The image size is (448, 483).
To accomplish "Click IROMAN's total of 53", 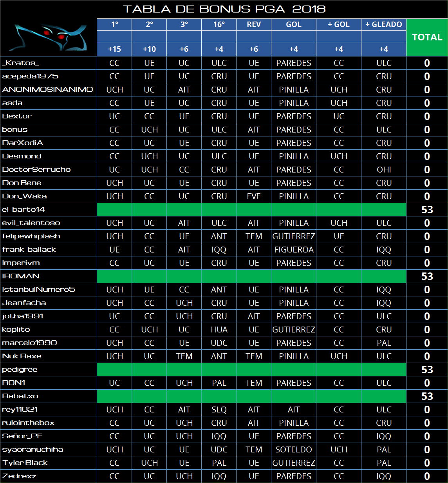I will [x=427, y=276].
